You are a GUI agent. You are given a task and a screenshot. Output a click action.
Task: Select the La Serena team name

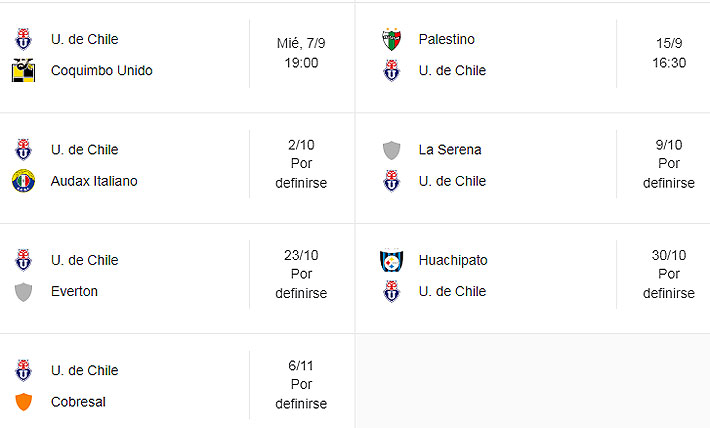point(450,150)
